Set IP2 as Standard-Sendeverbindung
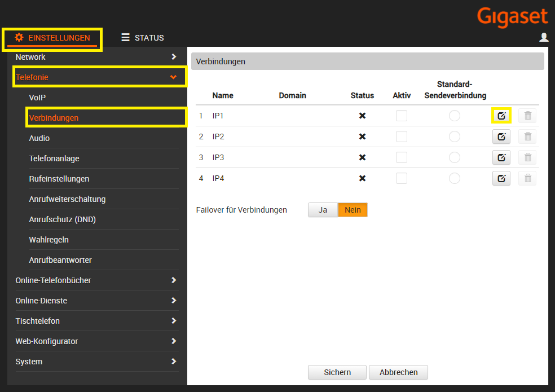 coord(454,136)
